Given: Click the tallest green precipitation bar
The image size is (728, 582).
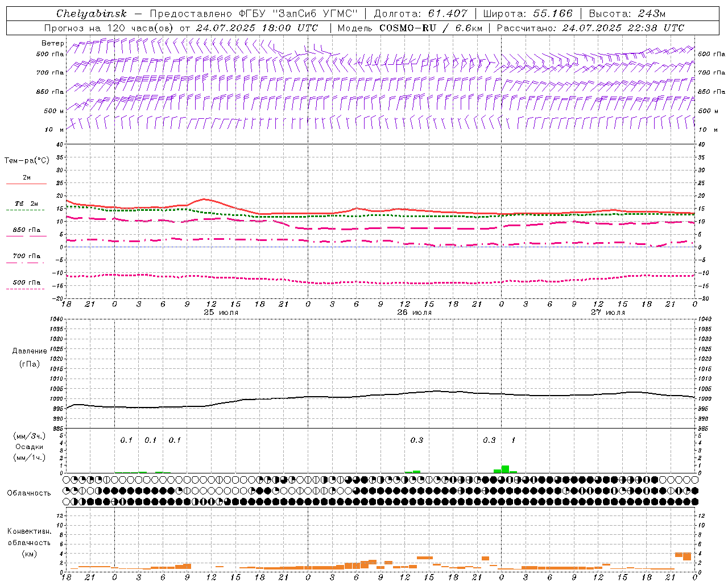Looking at the screenshot, I should pos(505,469).
